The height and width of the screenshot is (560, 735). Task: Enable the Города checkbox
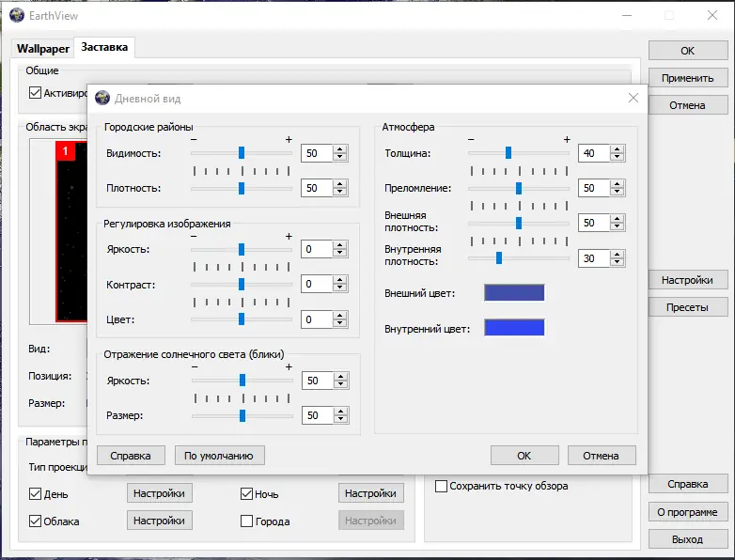click(x=246, y=521)
